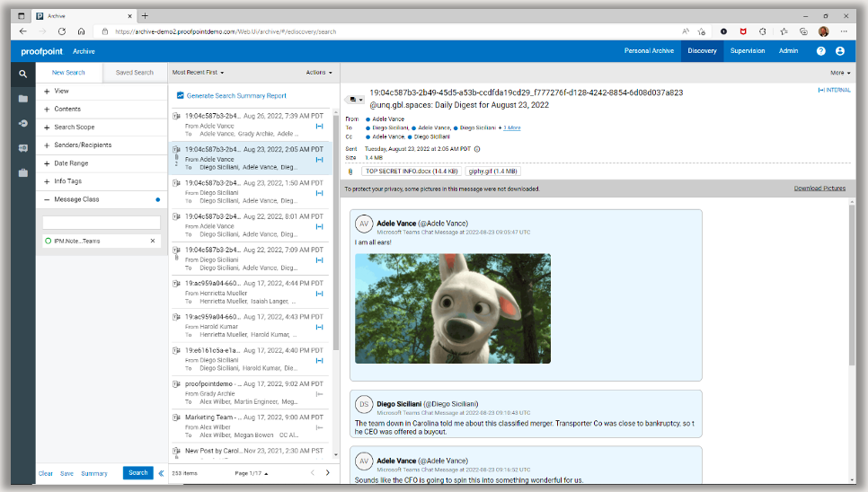Click the Summary link

click(x=94, y=474)
